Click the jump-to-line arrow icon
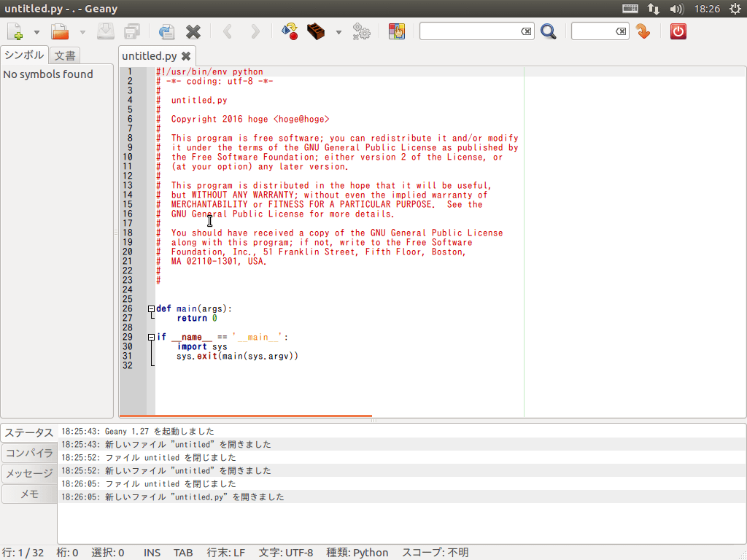This screenshot has height=560, width=747. pos(643,32)
